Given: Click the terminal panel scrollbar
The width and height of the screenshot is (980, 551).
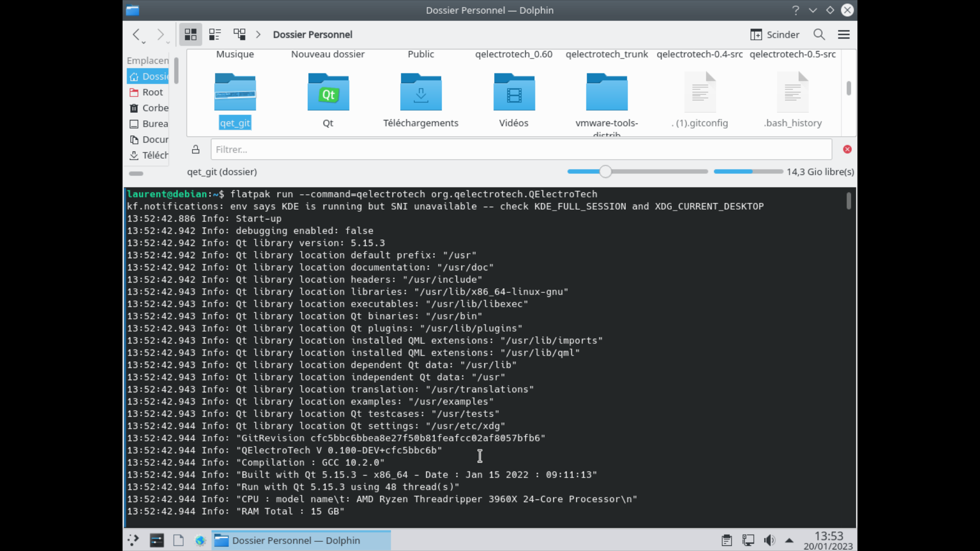Looking at the screenshot, I should pos(848,201).
